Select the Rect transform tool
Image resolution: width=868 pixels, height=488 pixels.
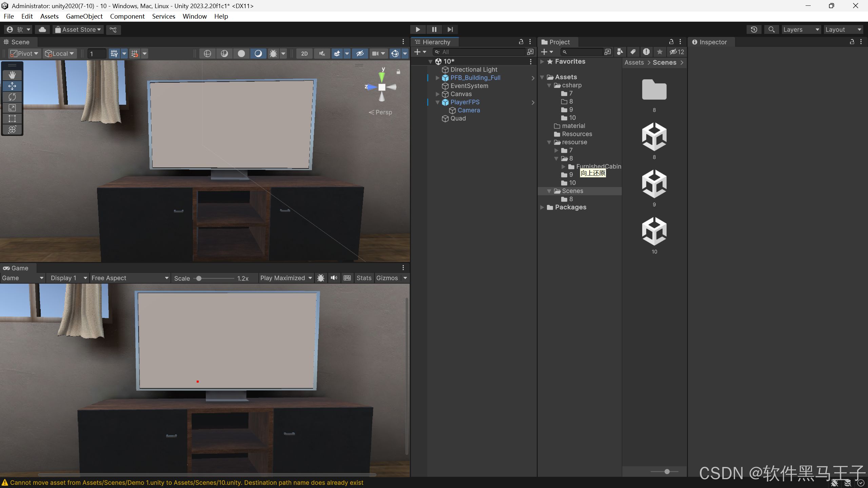pos(12,119)
